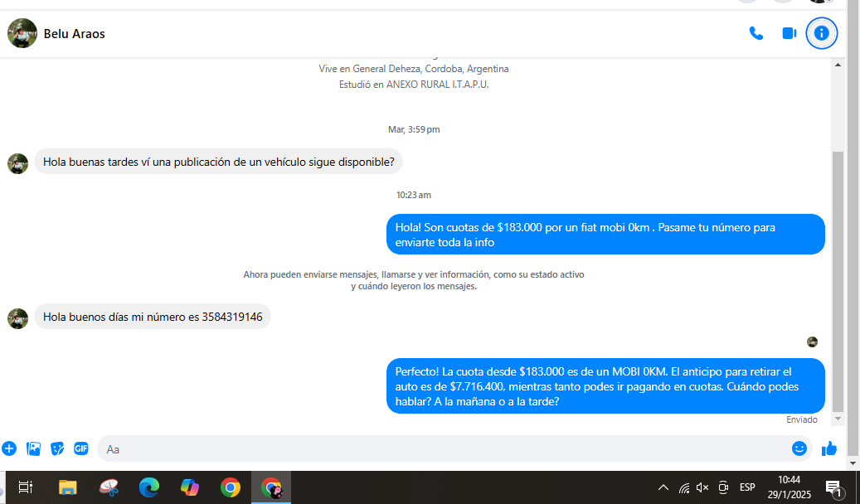Open conversation information panel
Screen dimensions: 860x504
click(821, 33)
